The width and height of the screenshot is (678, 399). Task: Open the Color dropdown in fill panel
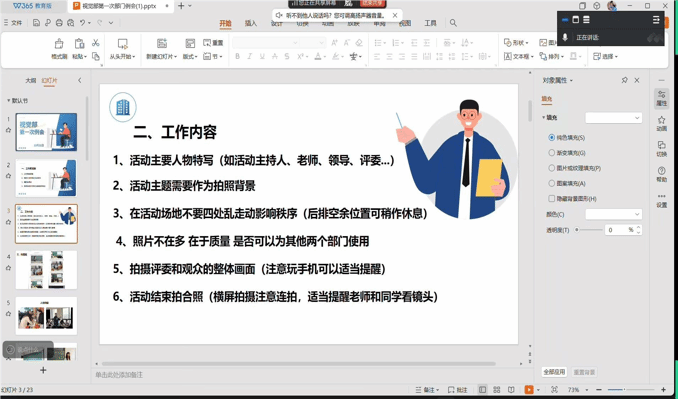coord(613,214)
